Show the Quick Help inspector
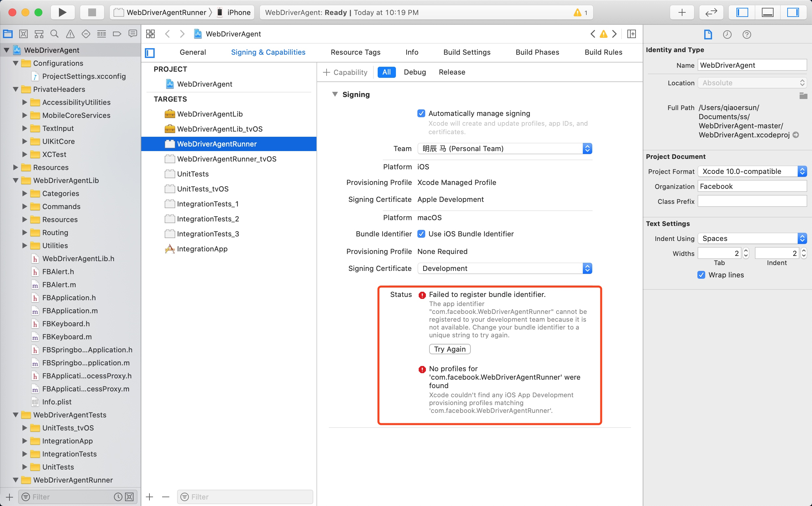The height and width of the screenshot is (506, 812). pos(747,35)
